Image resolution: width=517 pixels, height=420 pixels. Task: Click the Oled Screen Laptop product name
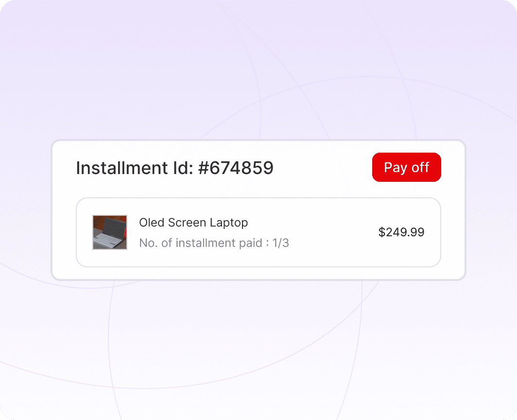click(193, 222)
